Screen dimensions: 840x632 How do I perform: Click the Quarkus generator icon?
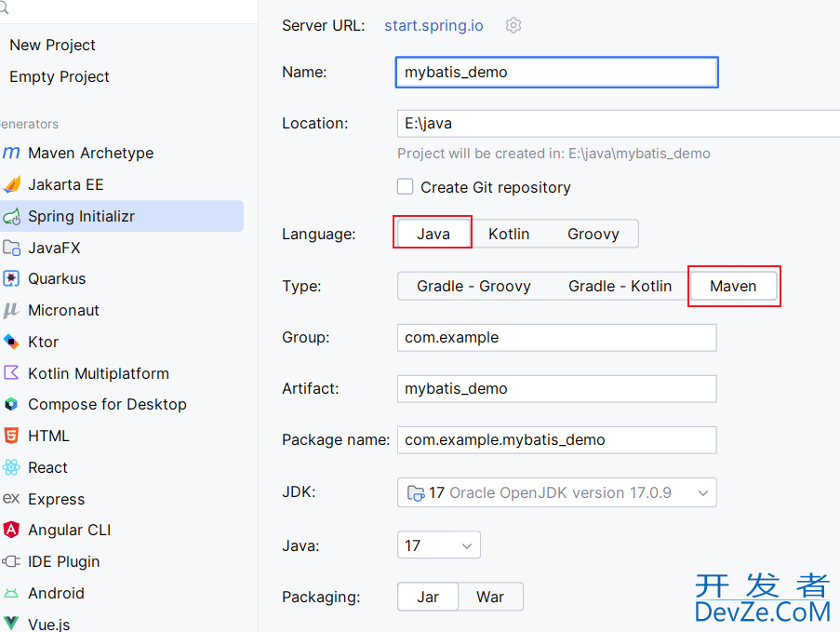click(x=11, y=278)
